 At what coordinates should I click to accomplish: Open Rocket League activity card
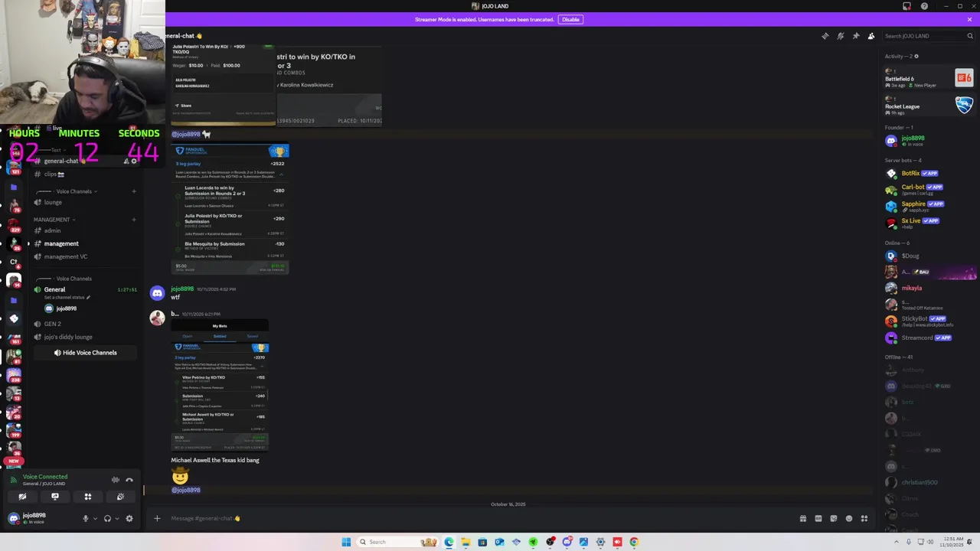[x=929, y=106]
